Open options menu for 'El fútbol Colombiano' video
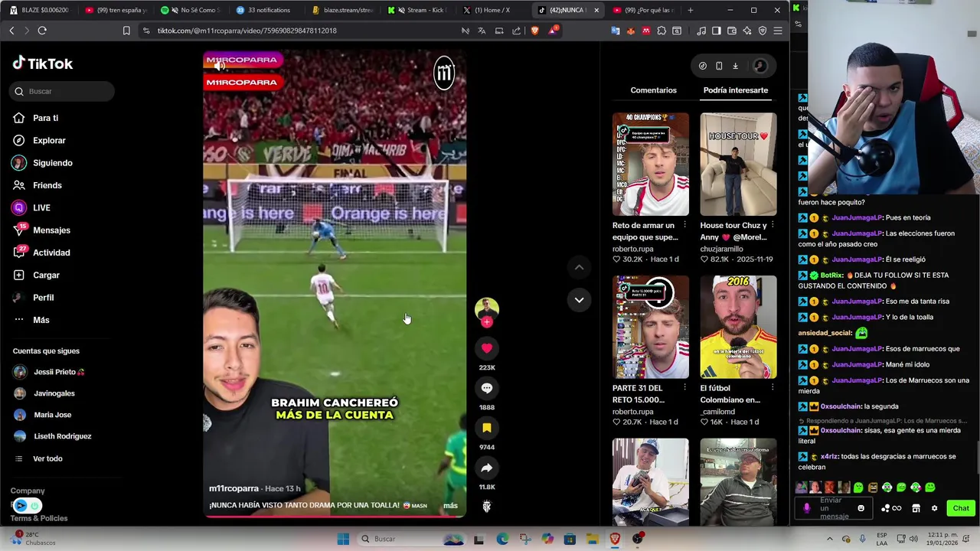The width and height of the screenshot is (980, 551). 772,388
